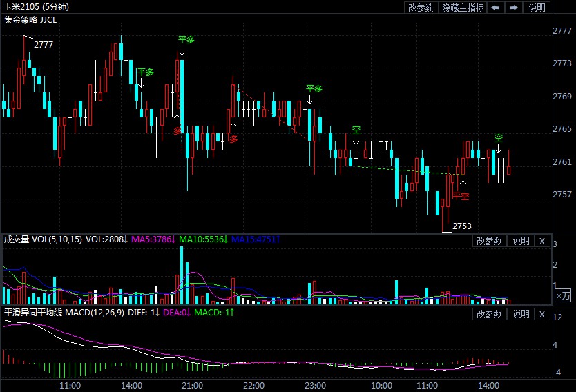Click the ×万 volume unit icon
The image size is (576, 392).
[563, 295]
